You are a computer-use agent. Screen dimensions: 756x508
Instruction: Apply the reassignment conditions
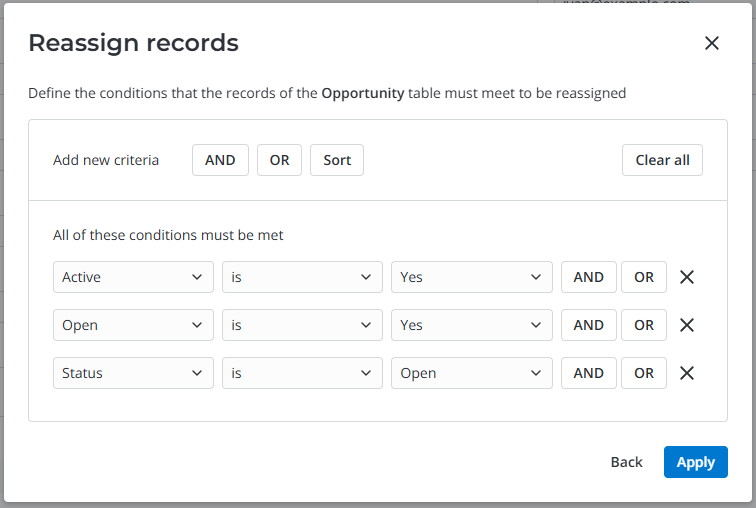(x=695, y=462)
